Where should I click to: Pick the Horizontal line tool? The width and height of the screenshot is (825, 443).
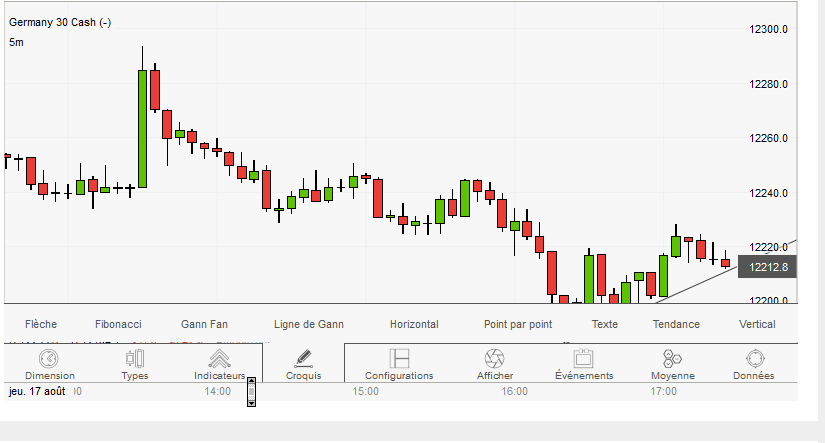coord(414,324)
